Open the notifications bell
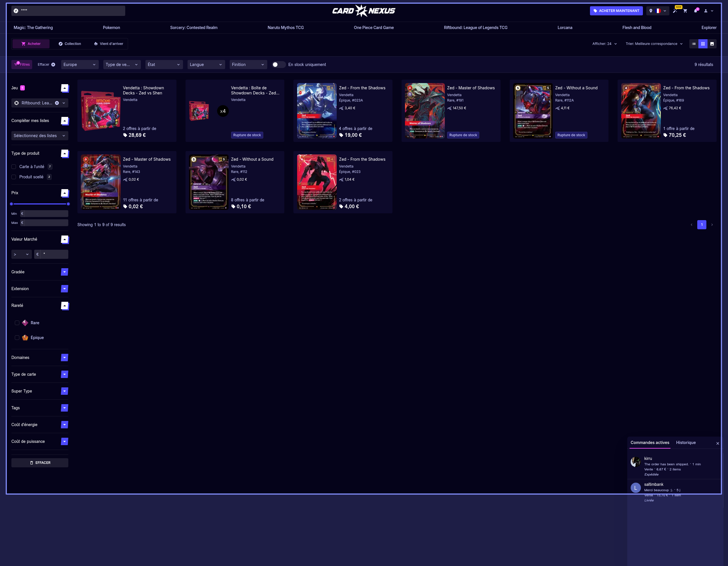Screen dimensions: 728x566 tap(695, 11)
